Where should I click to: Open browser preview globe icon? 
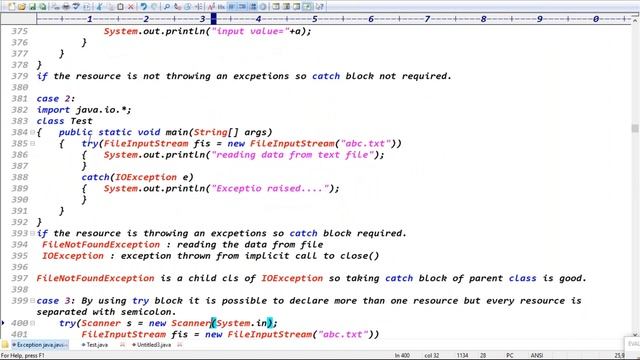point(263,7)
